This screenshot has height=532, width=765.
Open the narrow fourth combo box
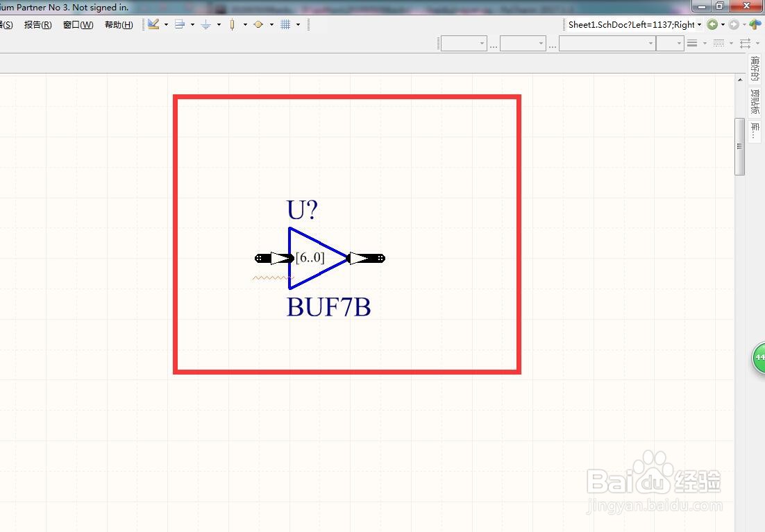click(669, 44)
